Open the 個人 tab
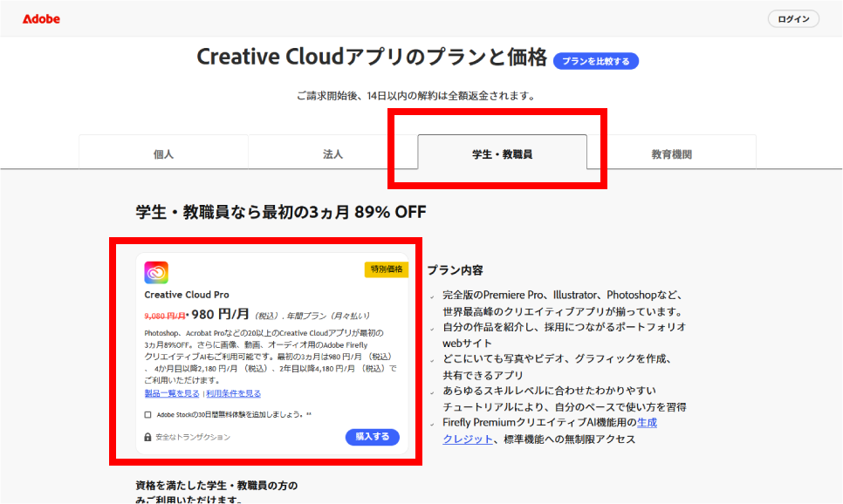The width and height of the screenshot is (843, 504). pyautogui.click(x=163, y=154)
